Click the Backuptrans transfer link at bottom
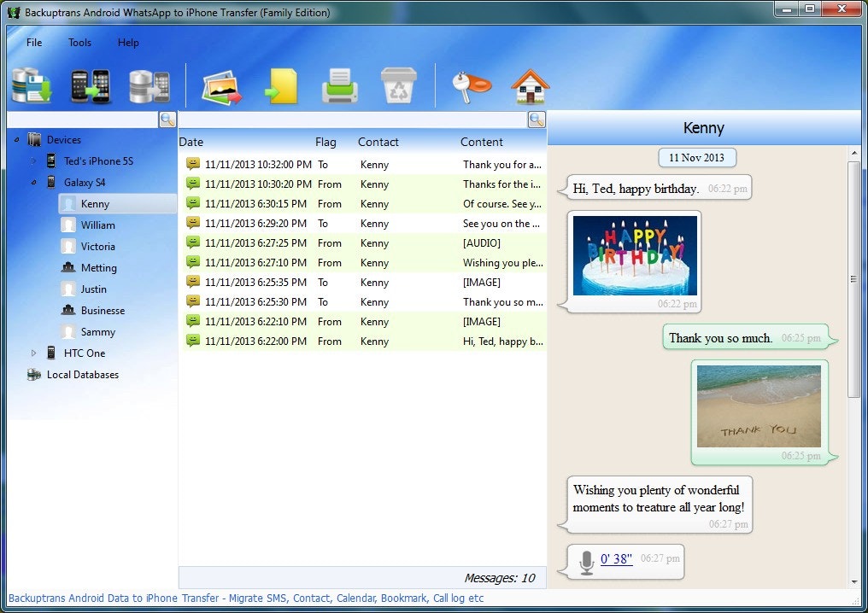 (242, 598)
